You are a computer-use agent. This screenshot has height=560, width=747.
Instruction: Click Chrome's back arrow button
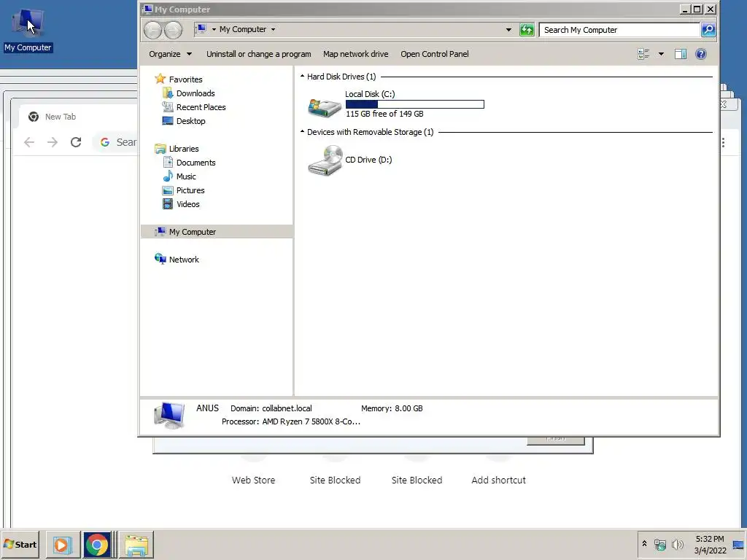(x=29, y=142)
